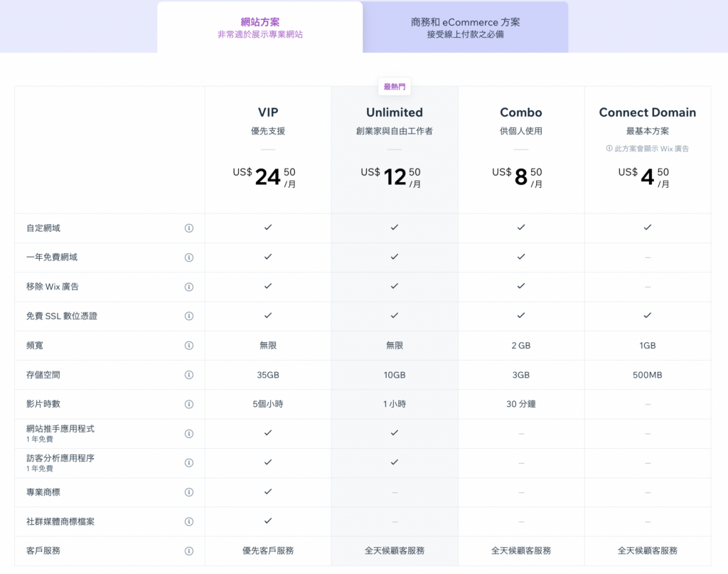The width and height of the screenshot is (728, 574).
Task: Click the Wix 廣告 notice under Connect Domain
Action: tap(647, 149)
